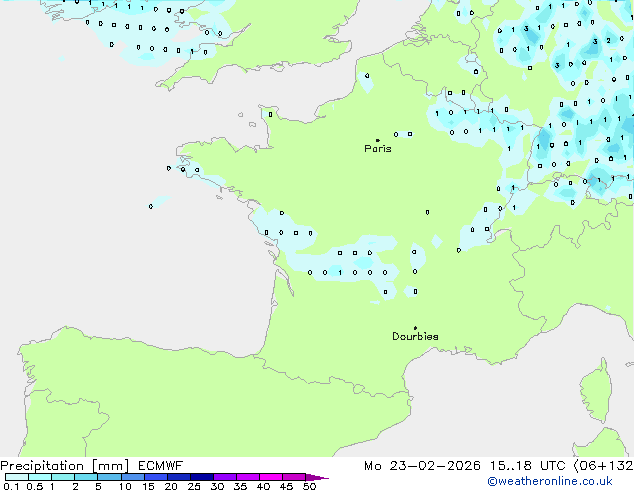Screen dimensions: 634x490
Task: Click the '[mm]' unit label
Action: click(111, 466)
